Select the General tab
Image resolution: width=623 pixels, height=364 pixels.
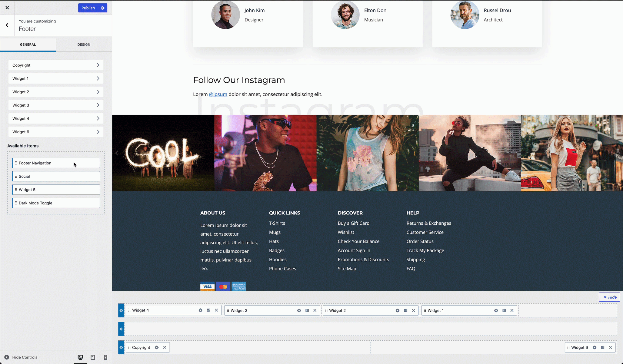click(28, 45)
